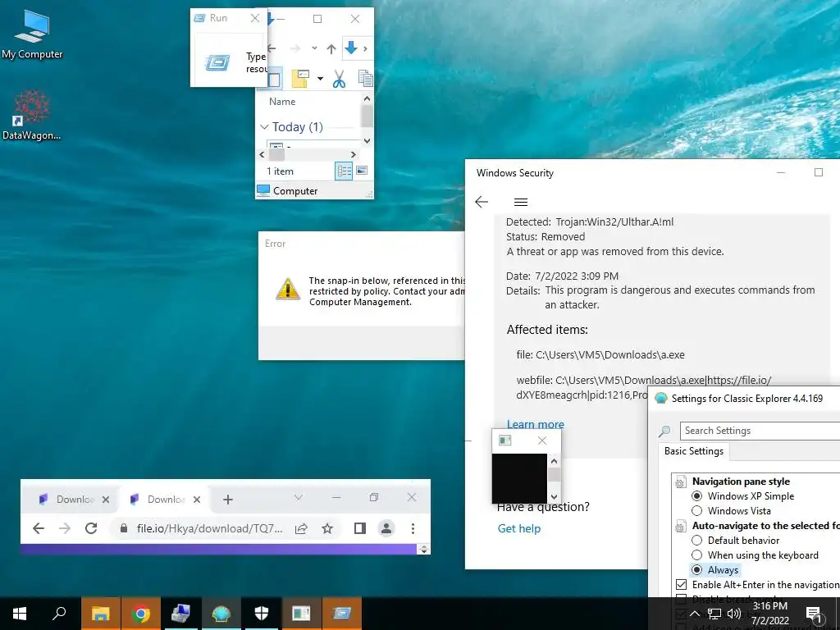Open the network icon in system tray
The width and height of the screenshot is (840, 630).
click(x=714, y=614)
